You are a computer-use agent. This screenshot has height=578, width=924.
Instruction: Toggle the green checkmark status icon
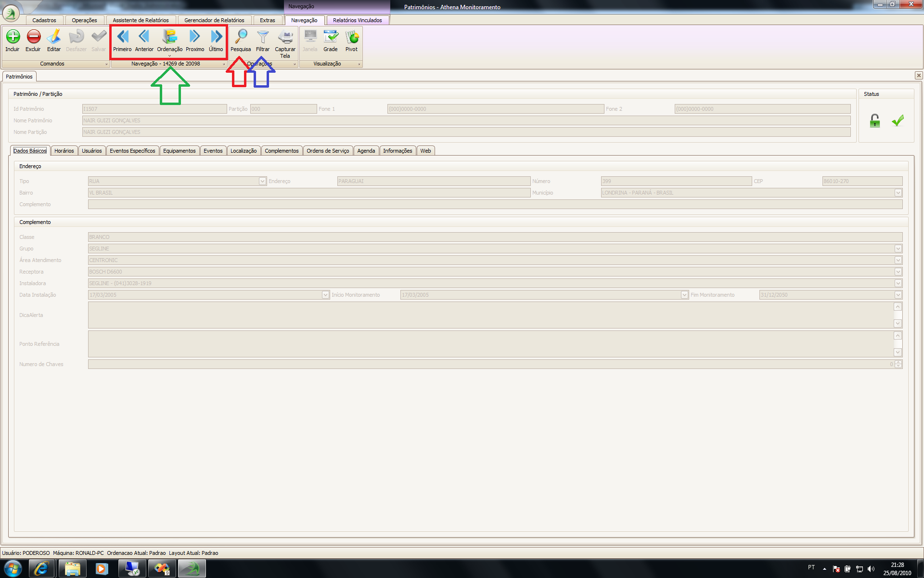point(898,121)
